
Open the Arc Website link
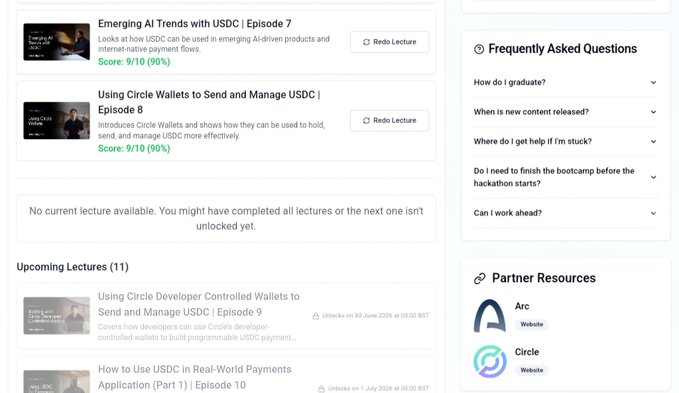[x=532, y=324]
